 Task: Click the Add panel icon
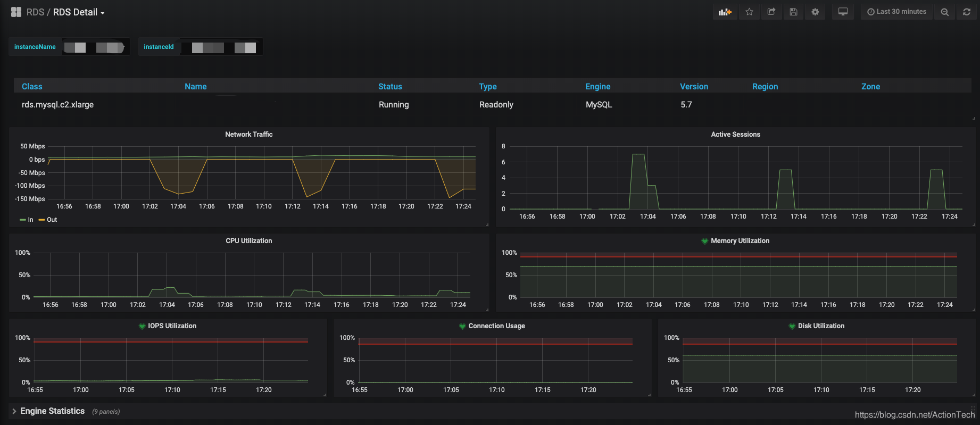725,12
